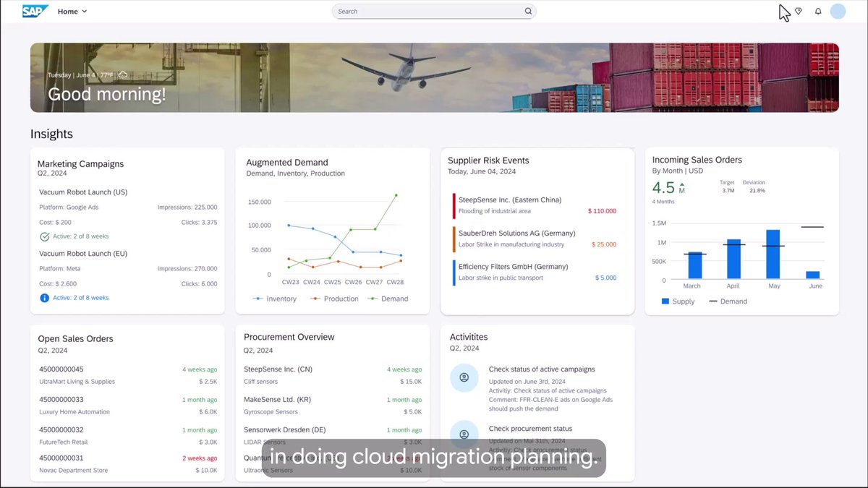Click the $ 110.000 risk amount
Image resolution: width=868 pixels, height=488 pixels.
[x=603, y=211]
